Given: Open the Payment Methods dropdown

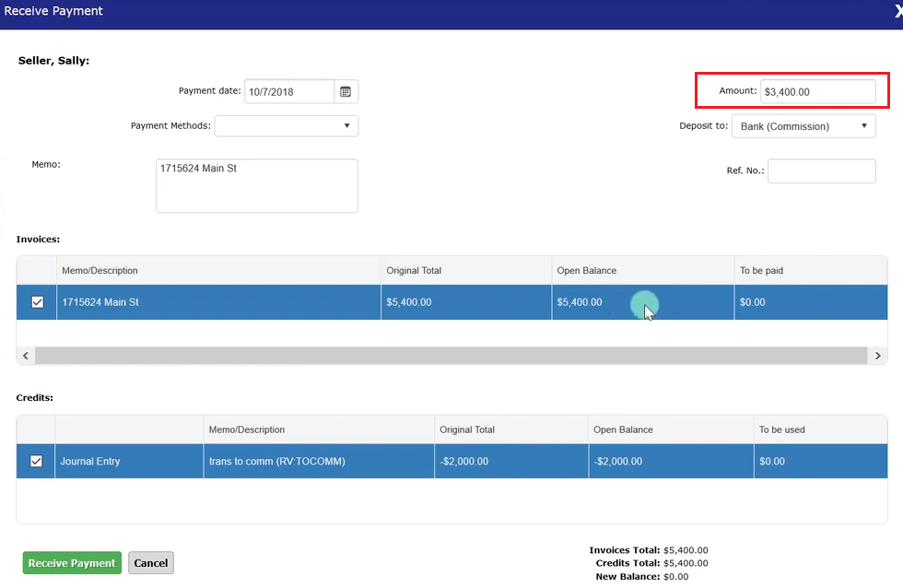Looking at the screenshot, I should tap(286, 125).
